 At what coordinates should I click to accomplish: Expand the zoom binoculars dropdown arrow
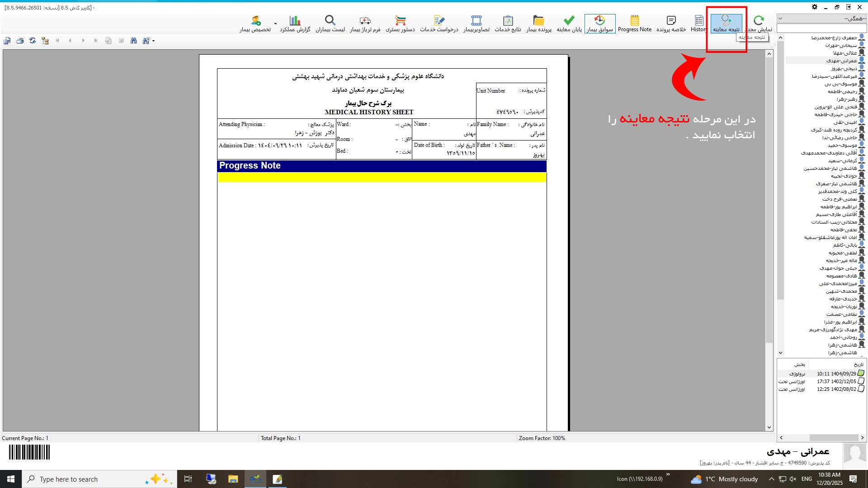pos(154,41)
